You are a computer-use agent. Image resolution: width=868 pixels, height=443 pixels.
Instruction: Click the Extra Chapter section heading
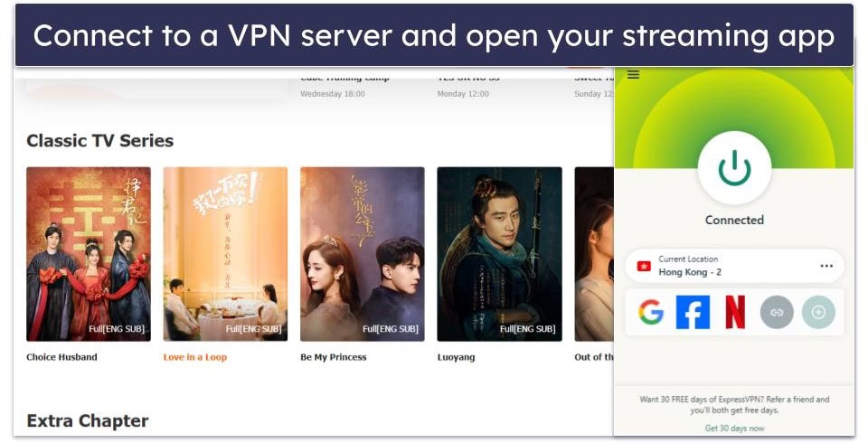[87, 420]
